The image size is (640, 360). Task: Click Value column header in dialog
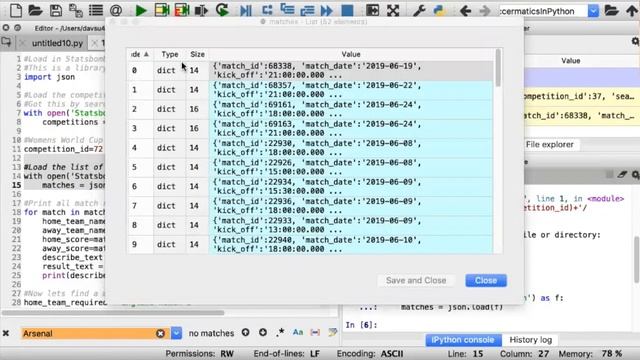351,54
